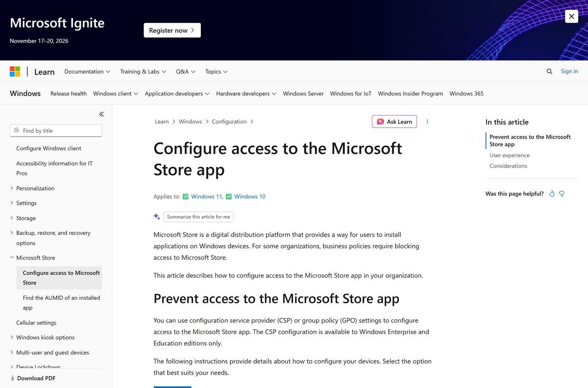The height and width of the screenshot is (388, 588).
Task: Focus the Find by title field
Action: pos(56,131)
